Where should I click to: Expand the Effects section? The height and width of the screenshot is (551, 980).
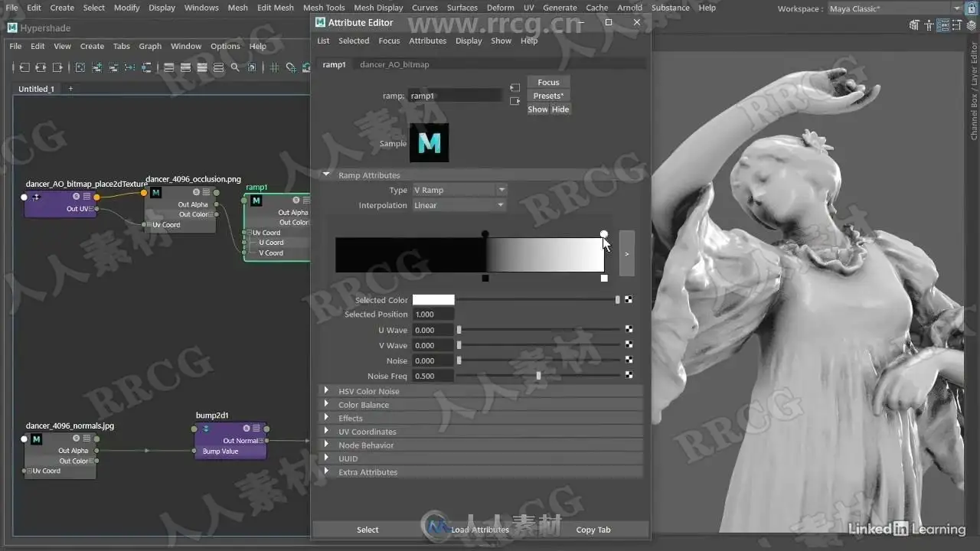pyautogui.click(x=326, y=418)
